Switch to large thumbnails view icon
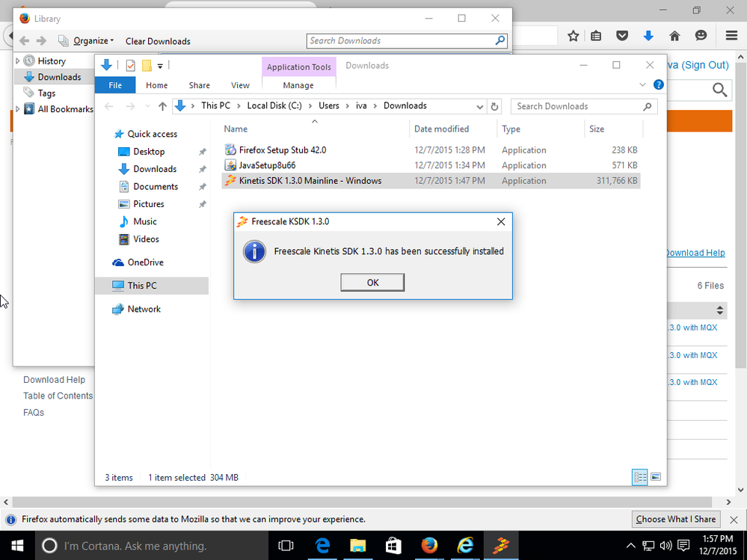 click(x=656, y=477)
